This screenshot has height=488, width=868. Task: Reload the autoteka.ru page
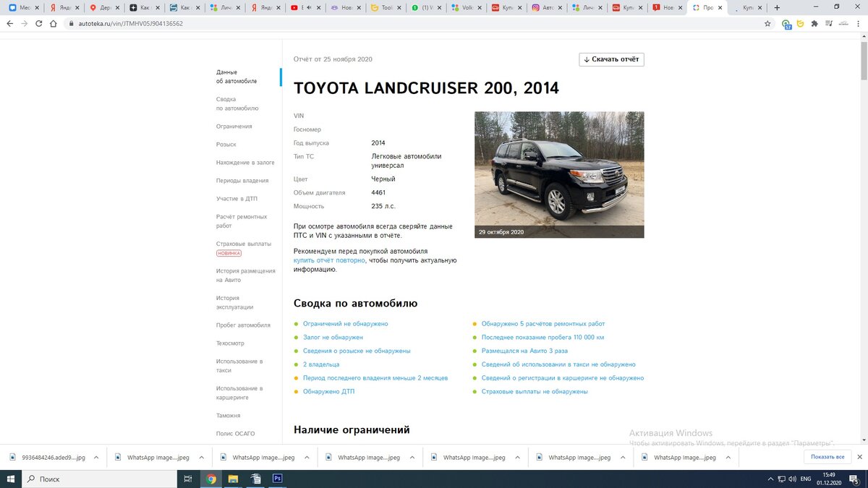(39, 23)
